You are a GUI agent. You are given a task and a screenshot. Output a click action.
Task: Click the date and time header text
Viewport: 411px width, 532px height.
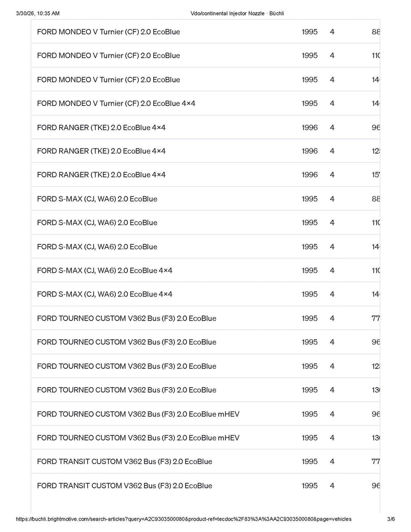[x=38, y=14]
